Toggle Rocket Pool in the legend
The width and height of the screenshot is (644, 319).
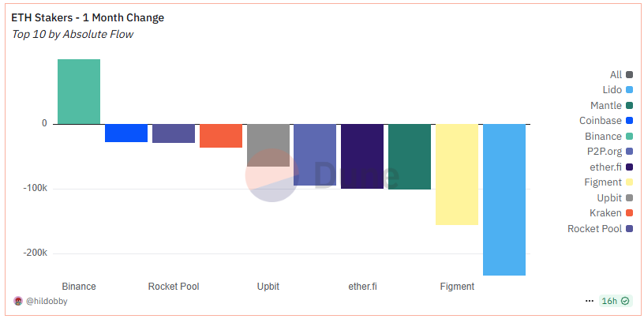tap(600, 228)
